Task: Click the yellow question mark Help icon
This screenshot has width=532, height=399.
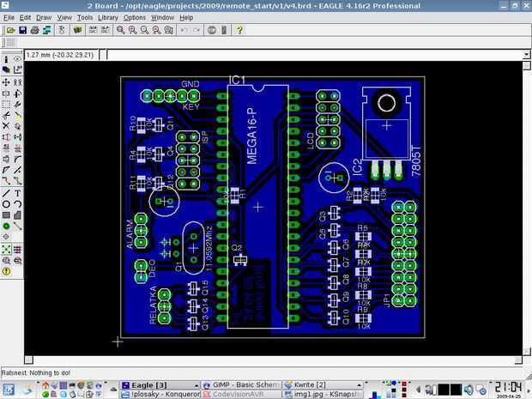Action: 239,30
